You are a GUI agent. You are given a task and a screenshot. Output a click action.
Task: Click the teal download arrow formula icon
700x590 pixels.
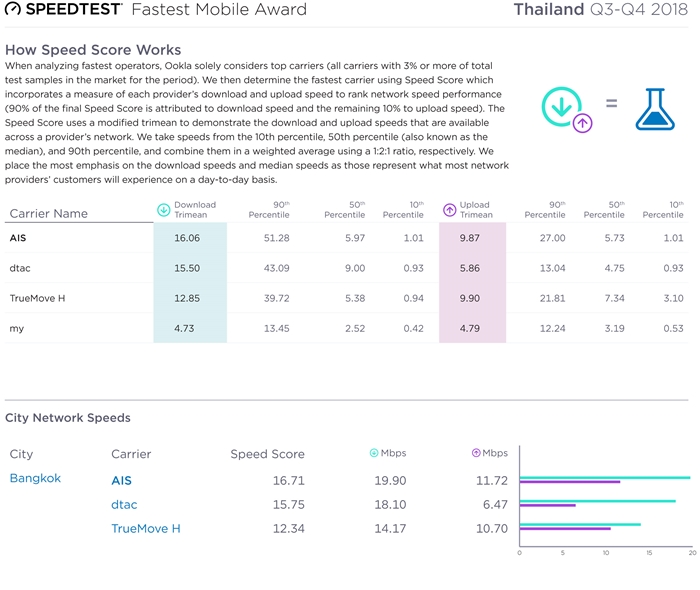[x=562, y=107]
